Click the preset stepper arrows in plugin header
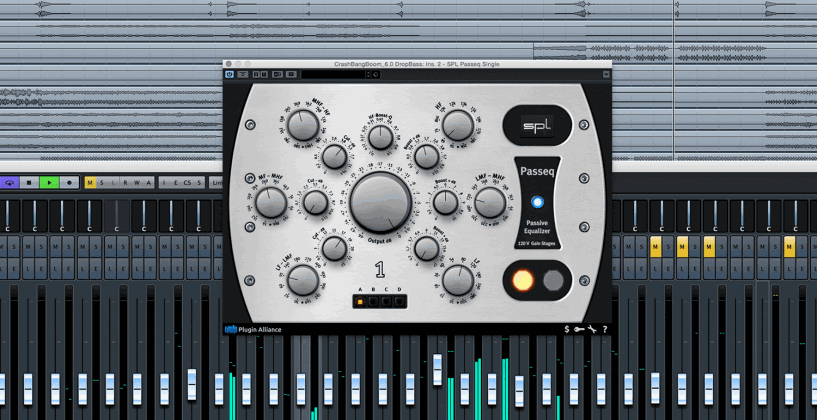The height and width of the screenshot is (420, 817). [368, 75]
